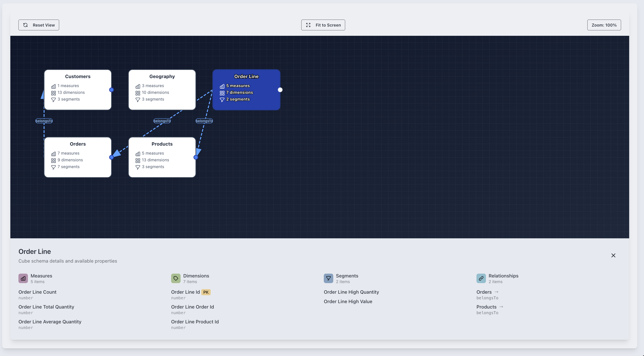The image size is (644, 356).
Task: Select the Order Line High Quantity segment
Action: tap(351, 292)
